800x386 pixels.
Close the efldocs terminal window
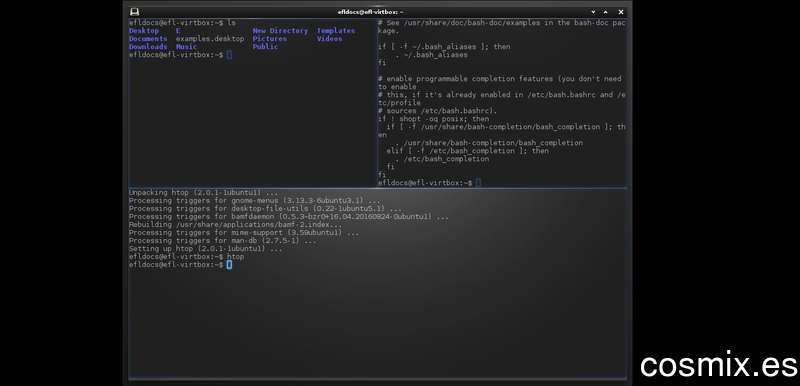621,12
